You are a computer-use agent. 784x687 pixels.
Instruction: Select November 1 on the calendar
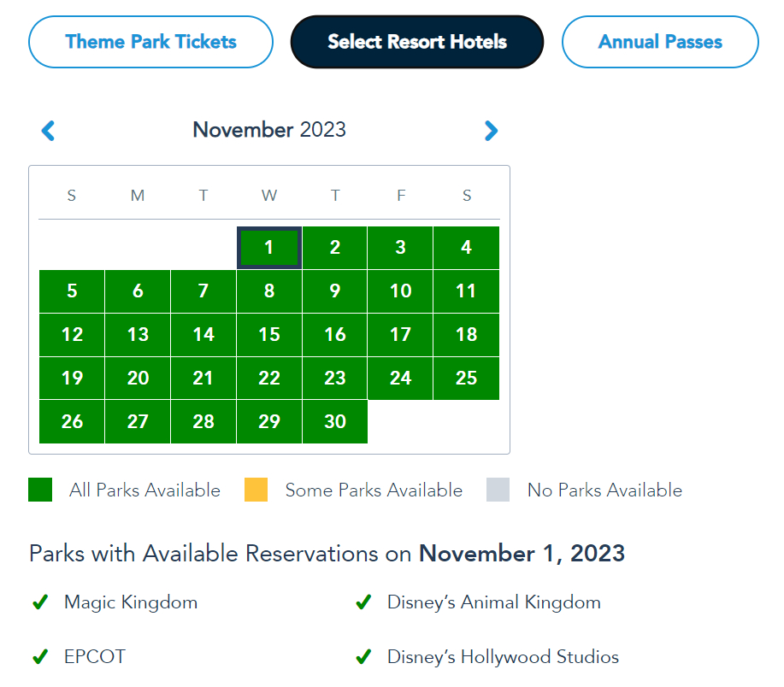point(269,248)
